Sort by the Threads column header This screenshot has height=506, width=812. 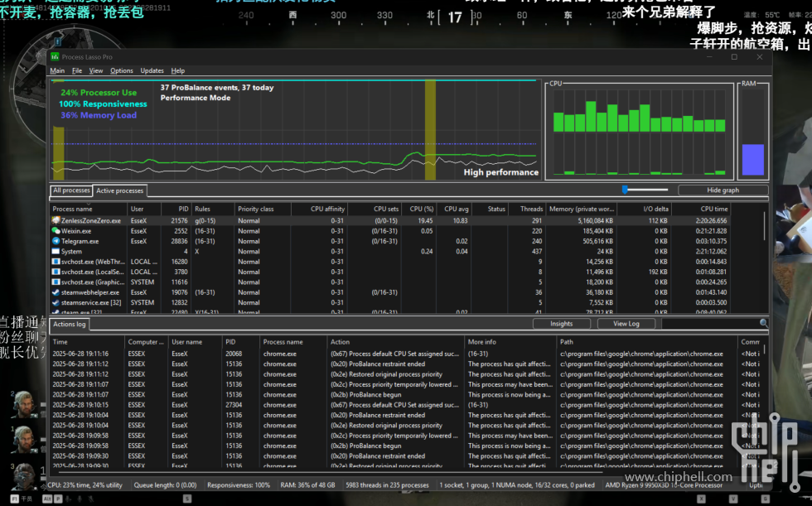click(x=527, y=209)
